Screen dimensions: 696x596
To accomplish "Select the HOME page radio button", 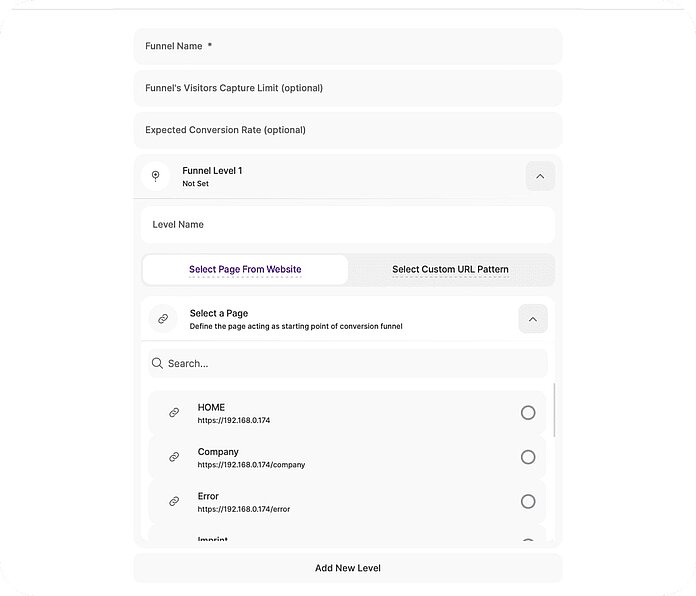I will pyautogui.click(x=528, y=413).
